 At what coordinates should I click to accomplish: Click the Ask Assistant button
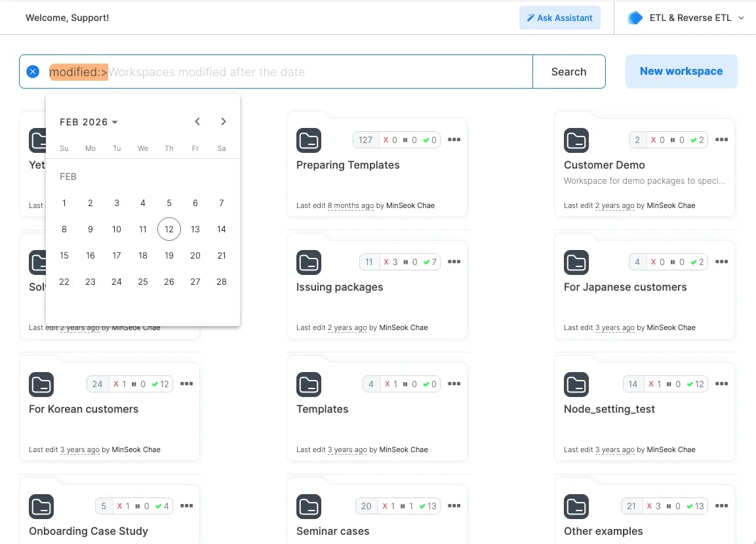(x=560, y=18)
